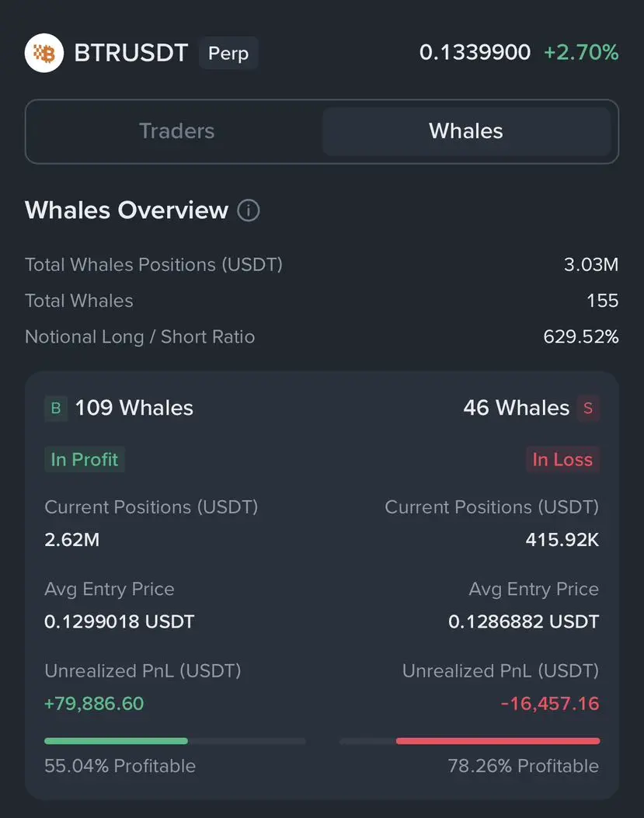Switch to the Traders tab

tap(176, 131)
